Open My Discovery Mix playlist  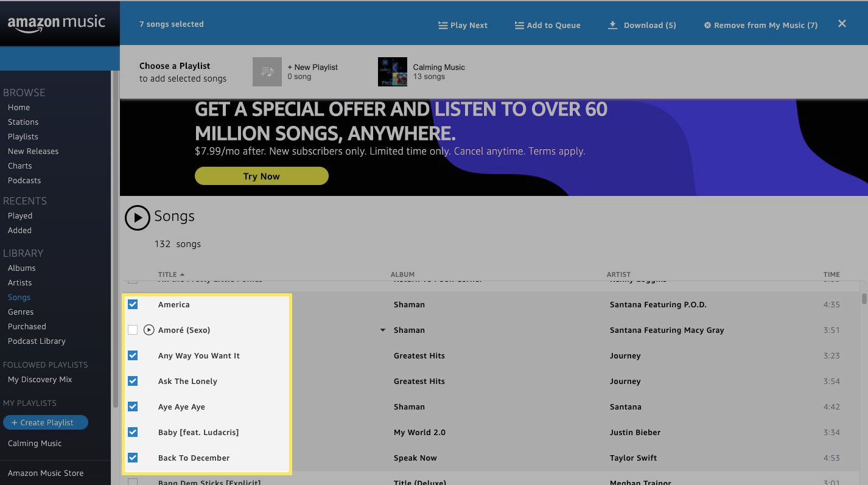click(x=40, y=379)
